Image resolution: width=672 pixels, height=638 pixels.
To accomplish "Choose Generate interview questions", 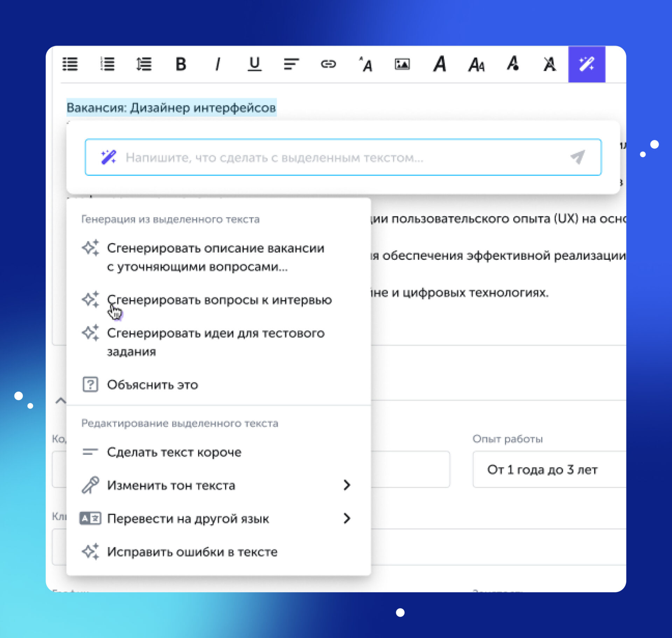I will pyautogui.click(x=219, y=300).
